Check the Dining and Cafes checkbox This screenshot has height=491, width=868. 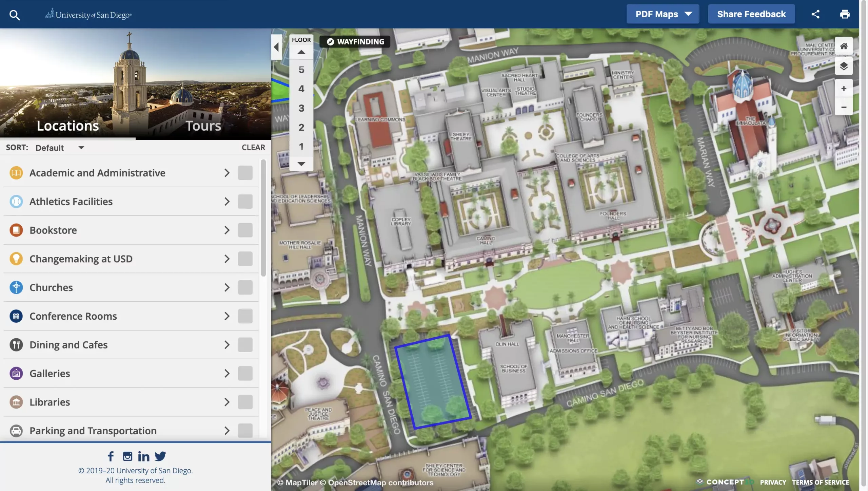245,345
